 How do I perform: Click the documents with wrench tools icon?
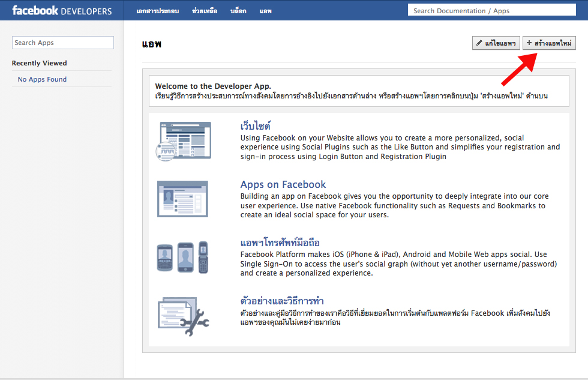[x=184, y=316]
